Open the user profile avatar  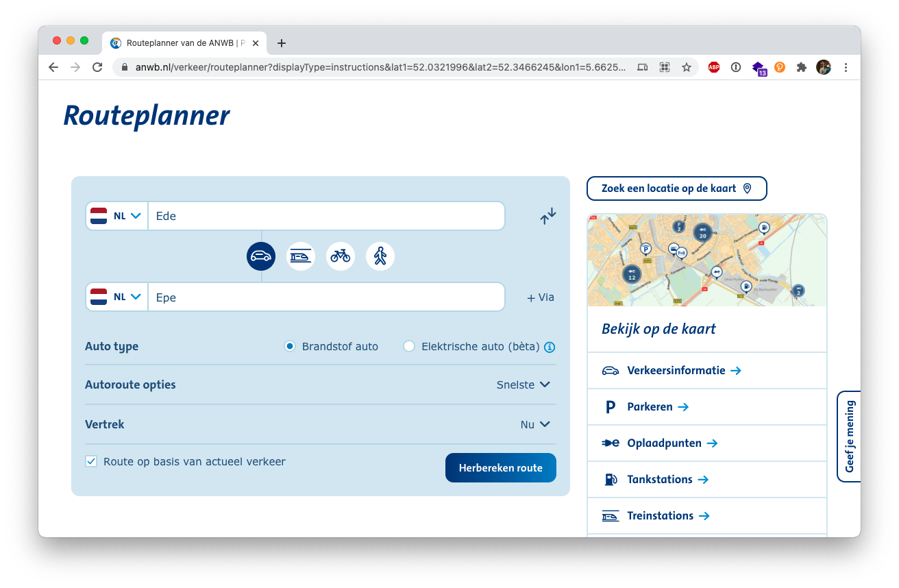pyautogui.click(x=824, y=67)
